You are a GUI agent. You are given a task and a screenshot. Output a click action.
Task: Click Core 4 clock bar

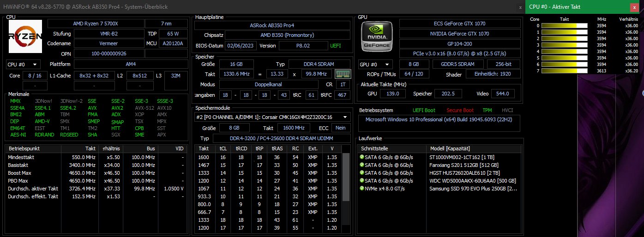point(564,51)
